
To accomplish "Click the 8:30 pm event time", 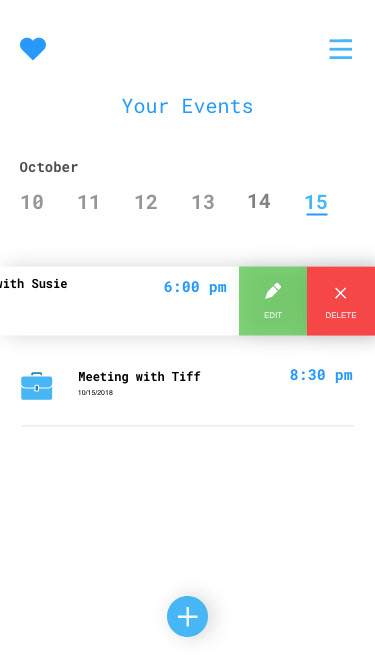I will pyautogui.click(x=321, y=375).
